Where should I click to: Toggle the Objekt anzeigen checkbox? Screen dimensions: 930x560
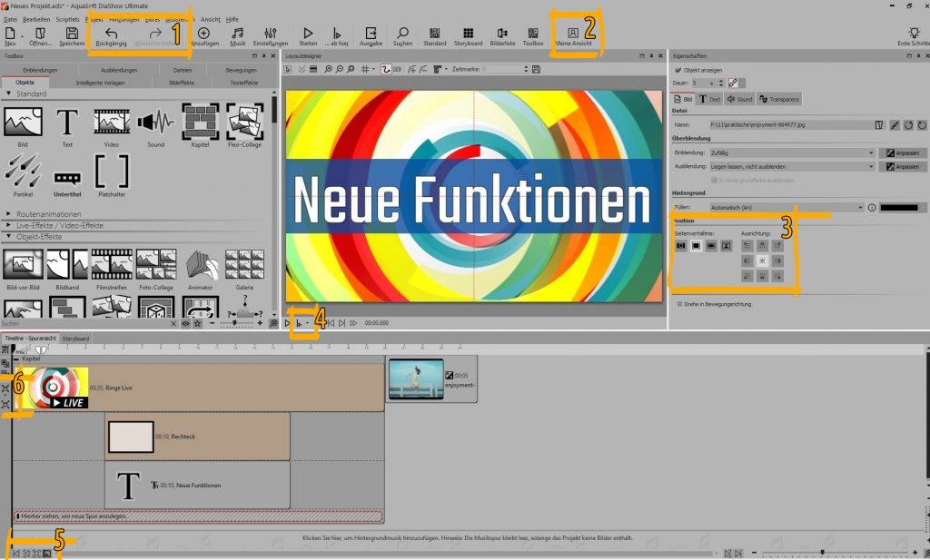pos(678,70)
